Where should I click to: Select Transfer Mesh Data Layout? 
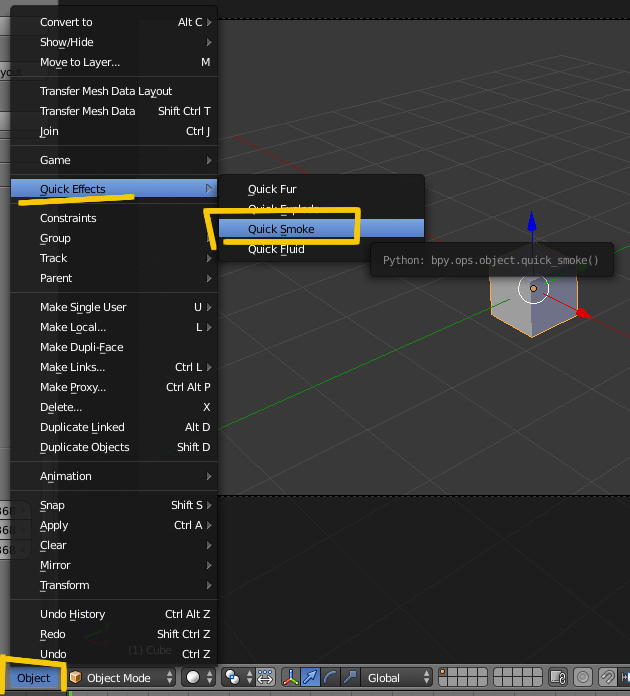click(114, 91)
